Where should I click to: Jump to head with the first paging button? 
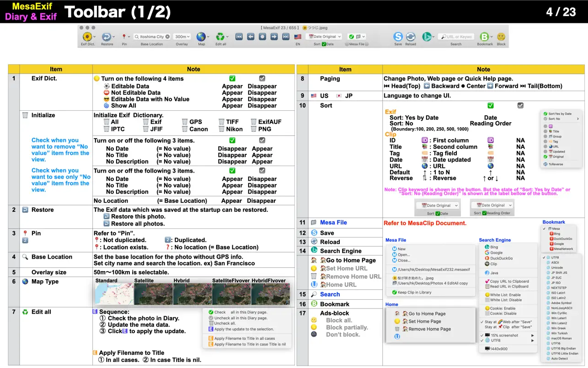click(x=239, y=37)
